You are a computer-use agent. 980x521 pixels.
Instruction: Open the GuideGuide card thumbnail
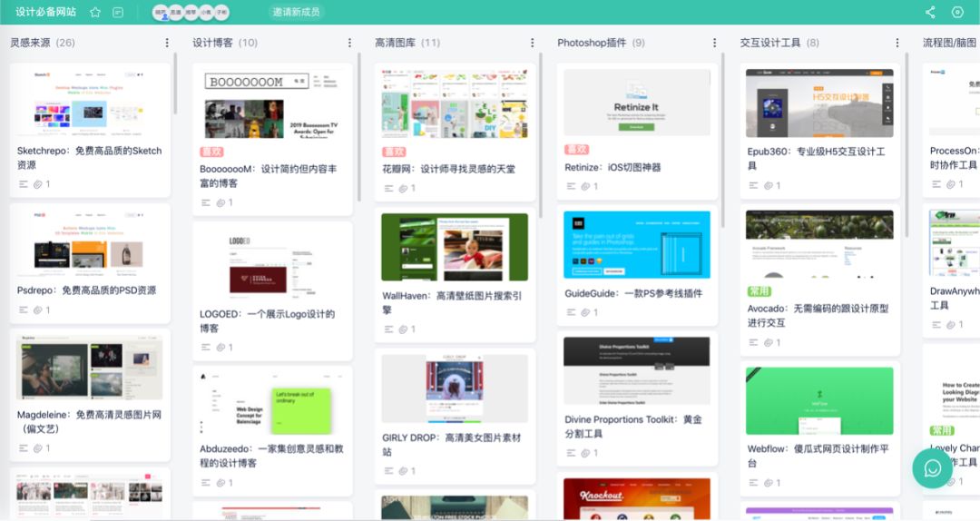(x=637, y=244)
